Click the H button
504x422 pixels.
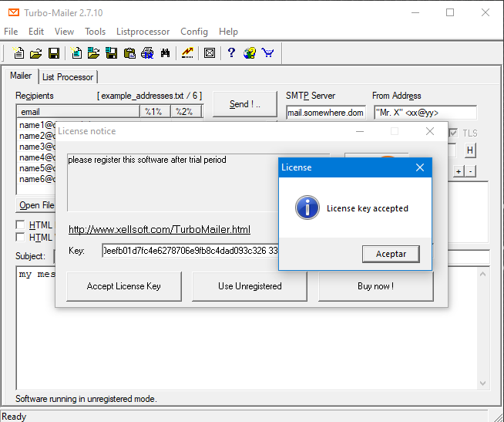(470, 150)
